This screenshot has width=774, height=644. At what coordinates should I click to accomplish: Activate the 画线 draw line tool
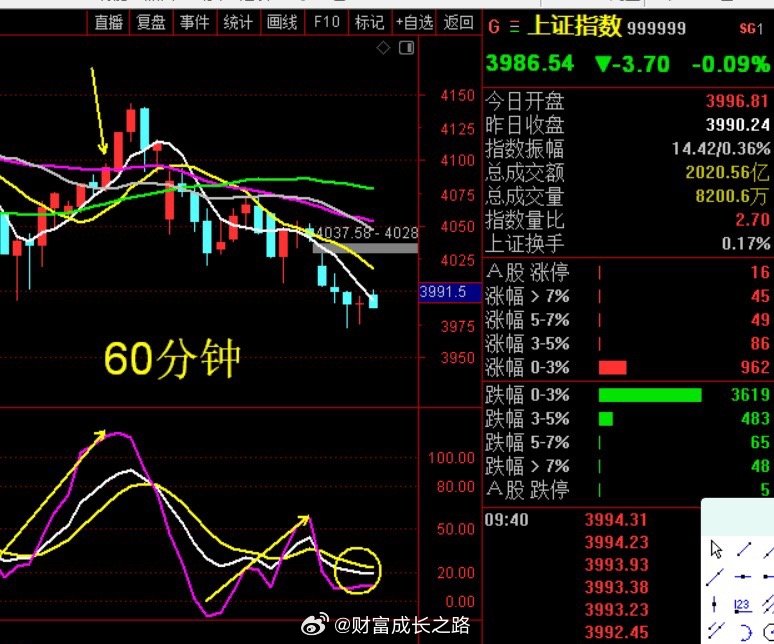[282, 23]
